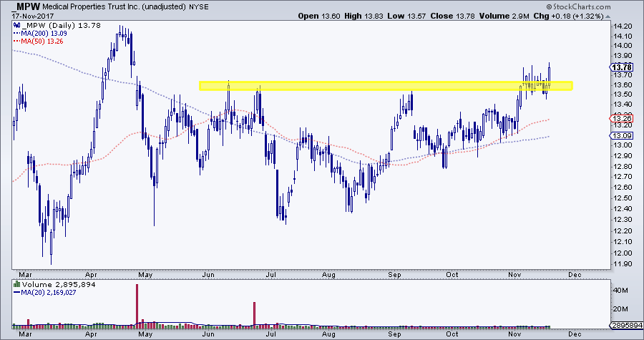Click the 13.78 current price tag on right axis
The image size is (644, 340).
pos(620,67)
